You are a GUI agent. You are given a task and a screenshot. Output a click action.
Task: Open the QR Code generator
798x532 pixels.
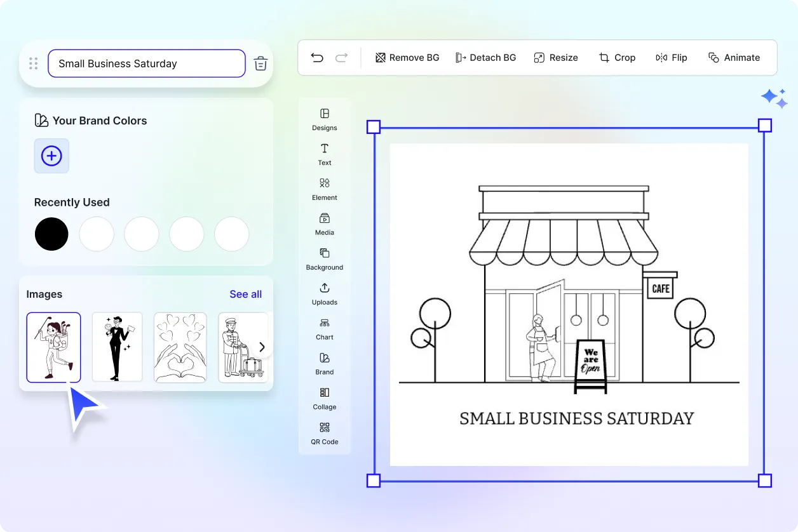point(324,434)
